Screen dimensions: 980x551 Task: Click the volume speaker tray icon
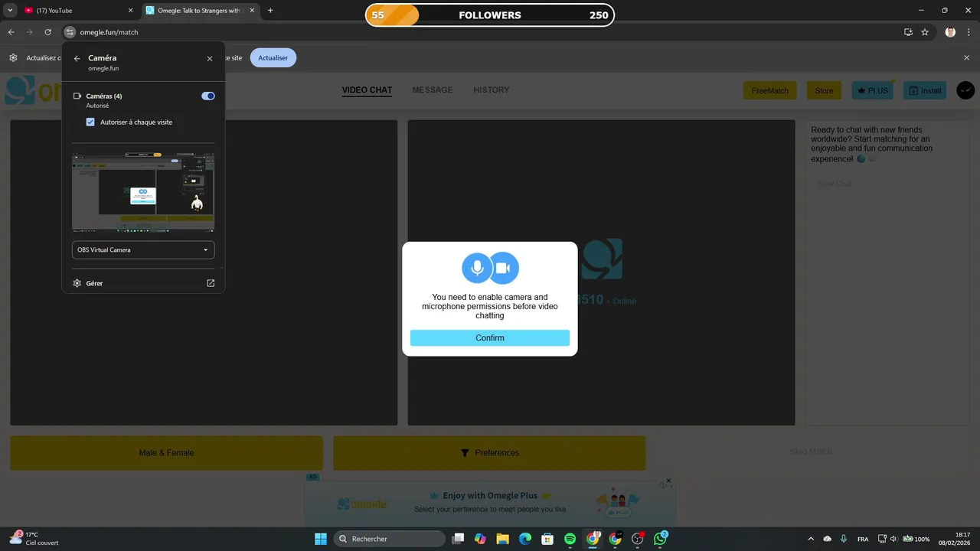click(895, 539)
